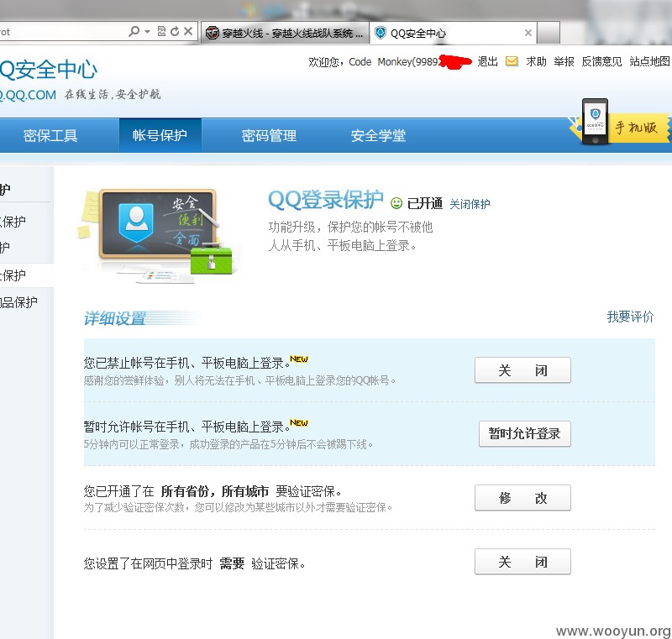Click the 退出 logout link
Image resolution: width=672 pixels, height=639 pixels.
coord(488,61)
